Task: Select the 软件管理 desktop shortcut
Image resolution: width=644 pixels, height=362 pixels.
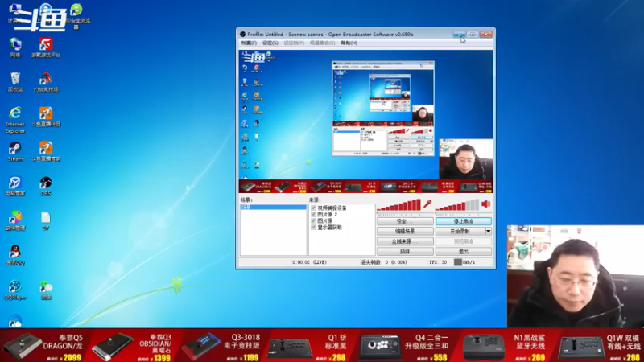Action: pyautogui.click(x=15, y=220)
